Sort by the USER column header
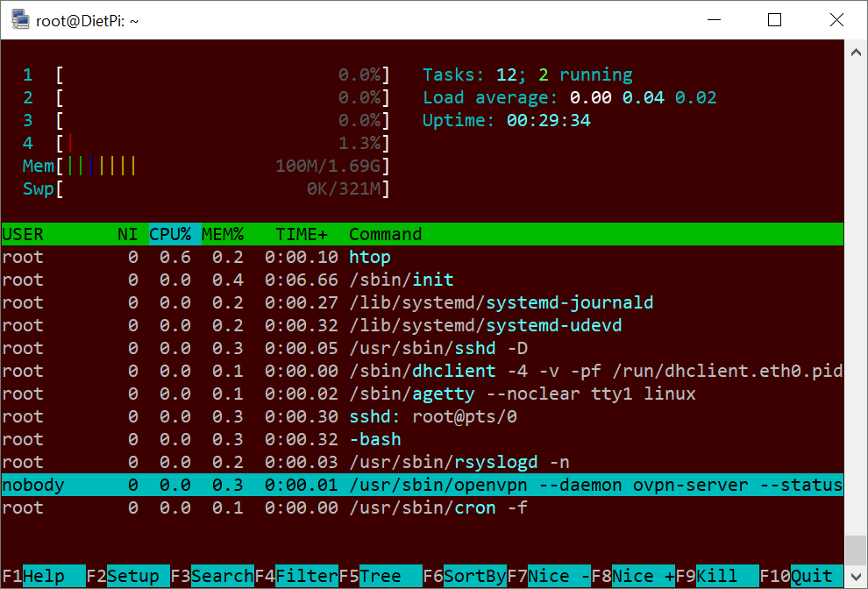 [x=23, y=234]
